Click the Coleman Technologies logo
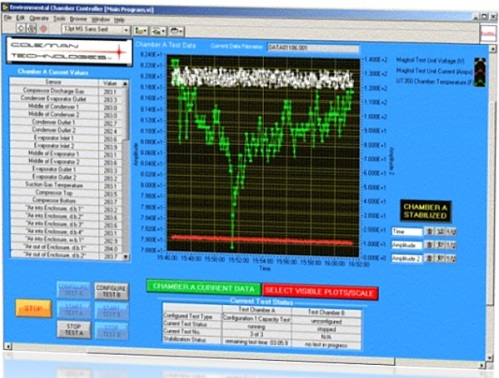 pos(69,52)
